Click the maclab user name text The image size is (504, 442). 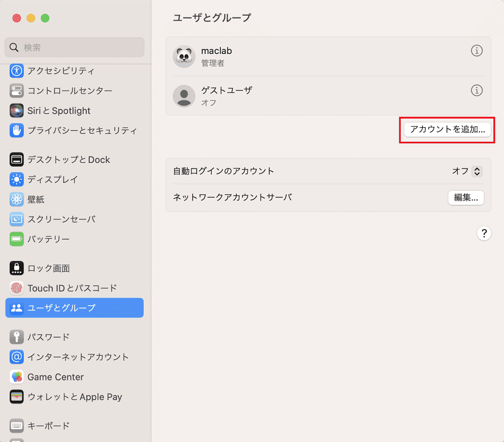click(216, 51)
